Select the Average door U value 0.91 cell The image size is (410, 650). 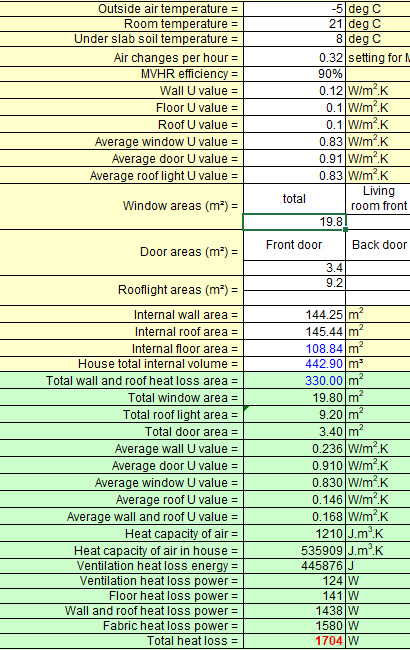pyautogui.click(x=294, y=158)
